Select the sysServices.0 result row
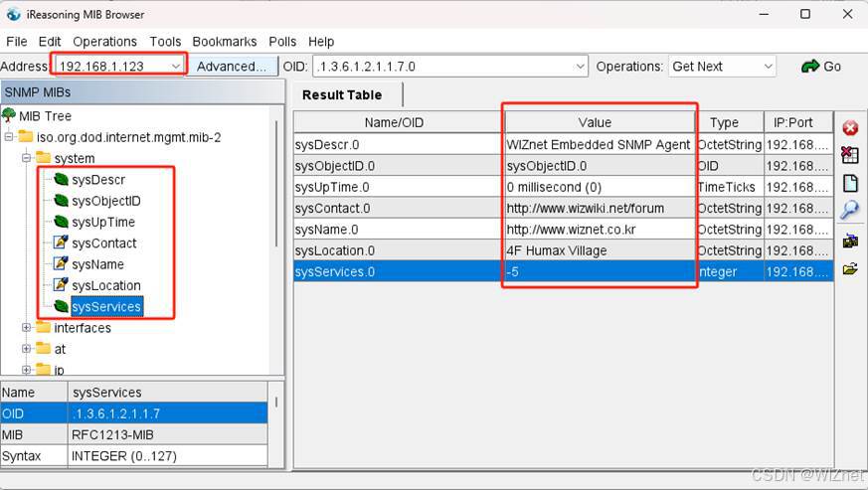The height and width of the screenshot is (490, 868). [563, 271]
